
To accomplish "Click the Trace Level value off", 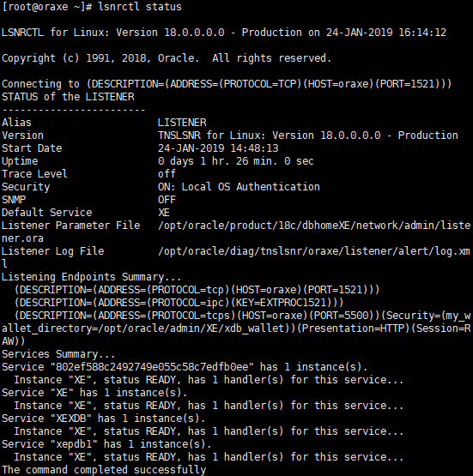I will point(167,174).
